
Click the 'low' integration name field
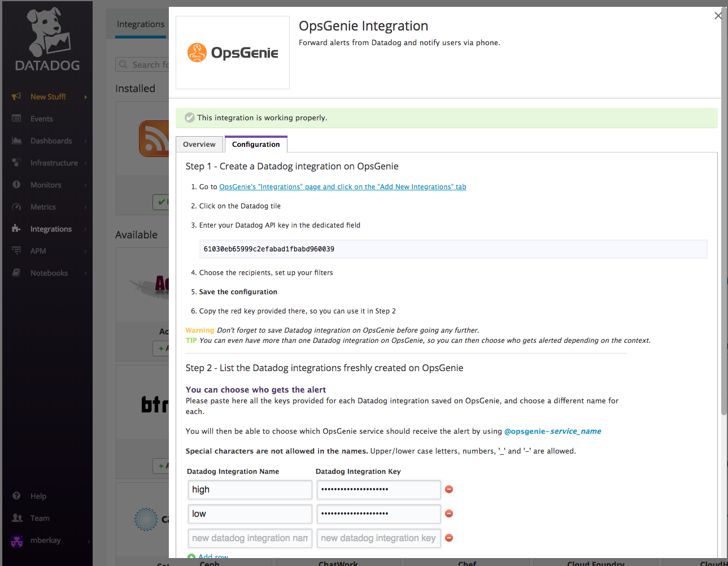pos(250,513)
